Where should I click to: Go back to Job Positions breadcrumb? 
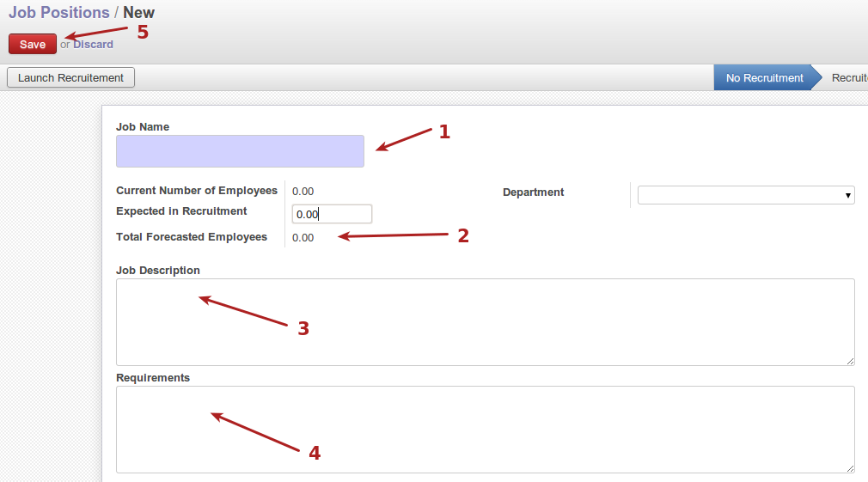(58, 13)
